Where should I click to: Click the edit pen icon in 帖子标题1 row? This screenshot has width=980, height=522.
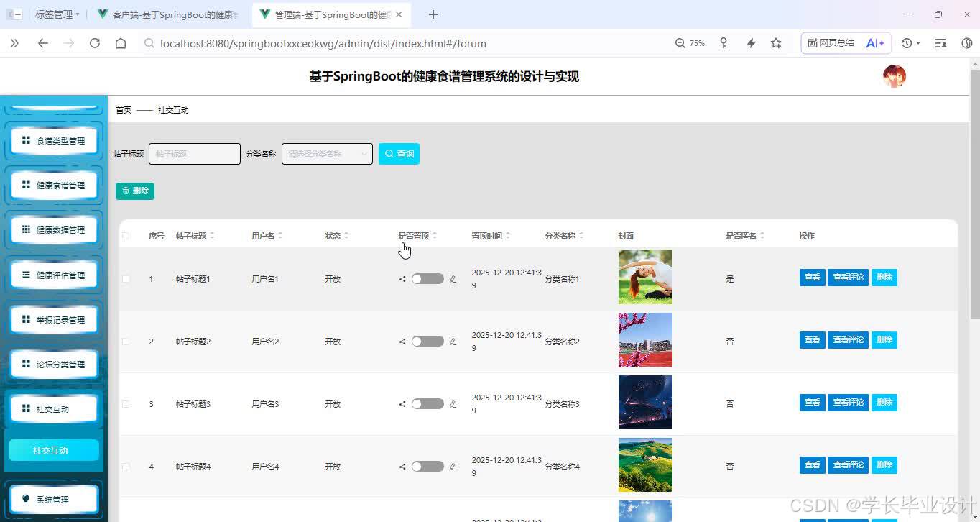453,279
